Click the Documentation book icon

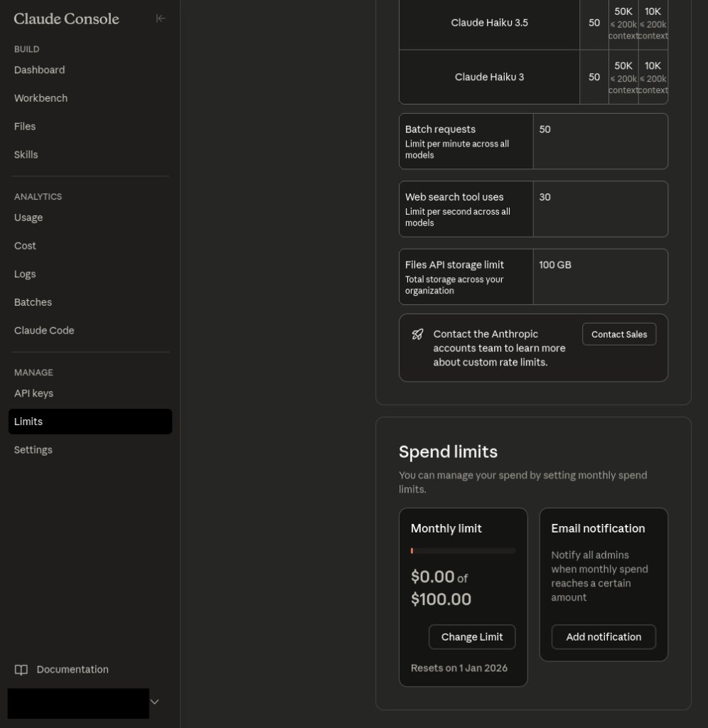(x=21, y=670)
